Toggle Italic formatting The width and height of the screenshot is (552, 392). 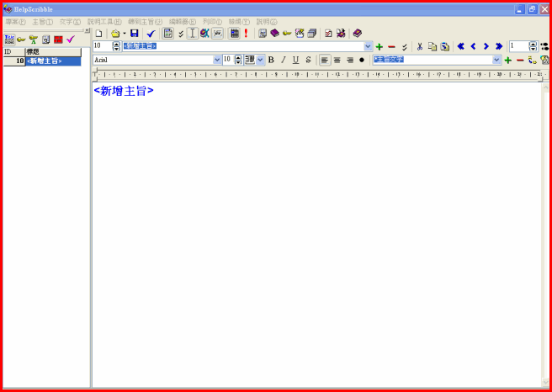[x=283, y=60]
